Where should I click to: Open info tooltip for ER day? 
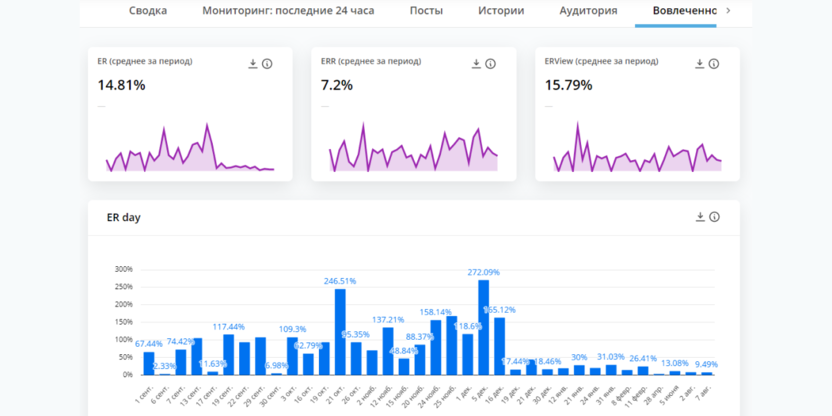[x=714, y=217]
